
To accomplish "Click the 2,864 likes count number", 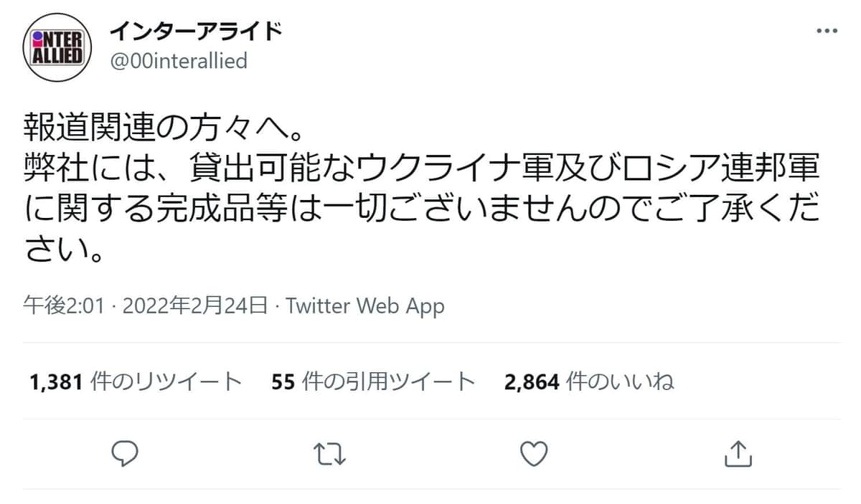I will [x=532, y=381].
